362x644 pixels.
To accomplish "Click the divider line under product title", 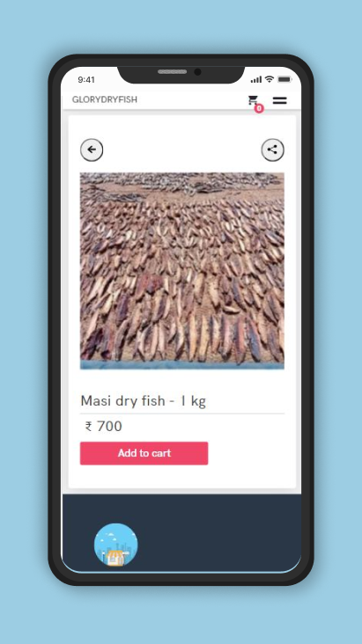I will pyautogui.click(x=181, y=413).
